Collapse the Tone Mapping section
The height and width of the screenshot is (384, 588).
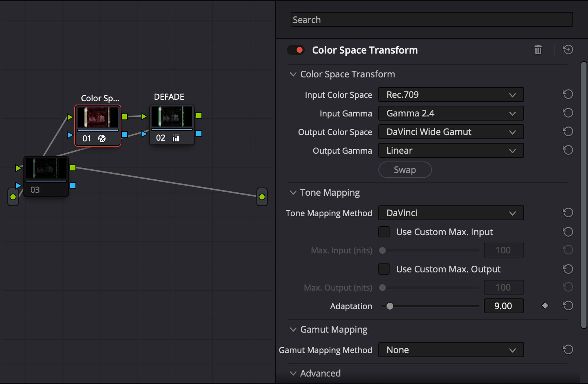[293, 193]
